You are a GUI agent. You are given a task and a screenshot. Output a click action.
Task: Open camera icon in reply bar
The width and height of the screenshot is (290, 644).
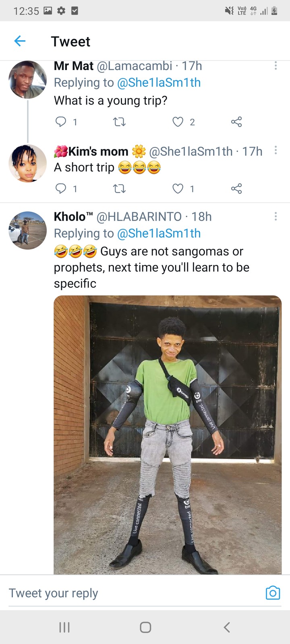point(273,593)
